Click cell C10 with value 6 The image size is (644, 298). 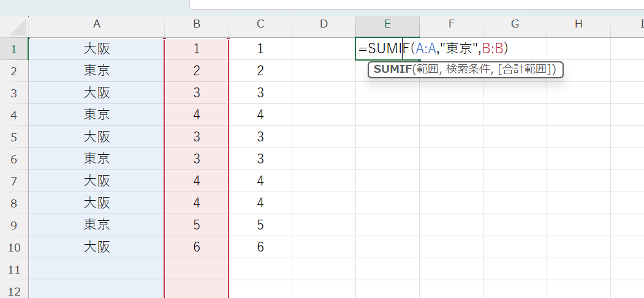[x=260, y=247]
